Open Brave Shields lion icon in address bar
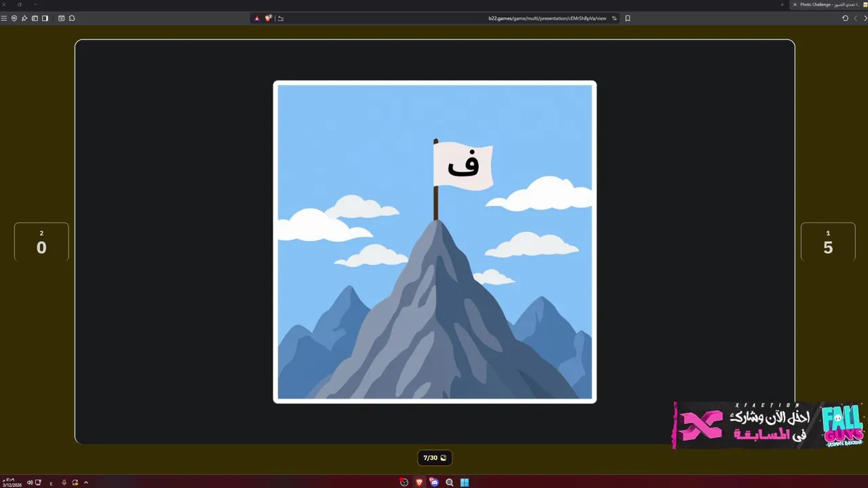Screen dimensions: 868x488 click(269, 18)
